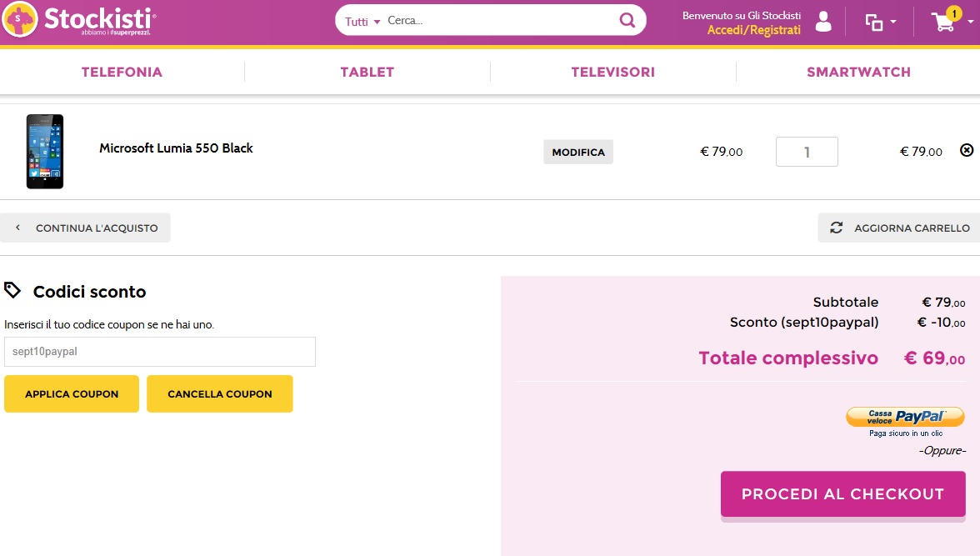The image size is (980, 556).
Task: Expand the cart dropdown arrow
Action: tap(971, 22)
